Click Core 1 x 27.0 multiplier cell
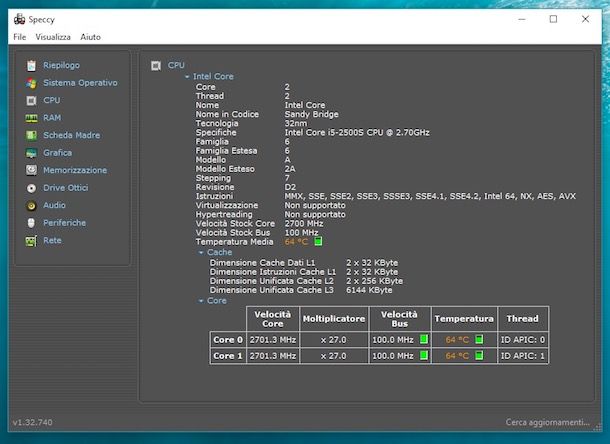 [334, 356]
